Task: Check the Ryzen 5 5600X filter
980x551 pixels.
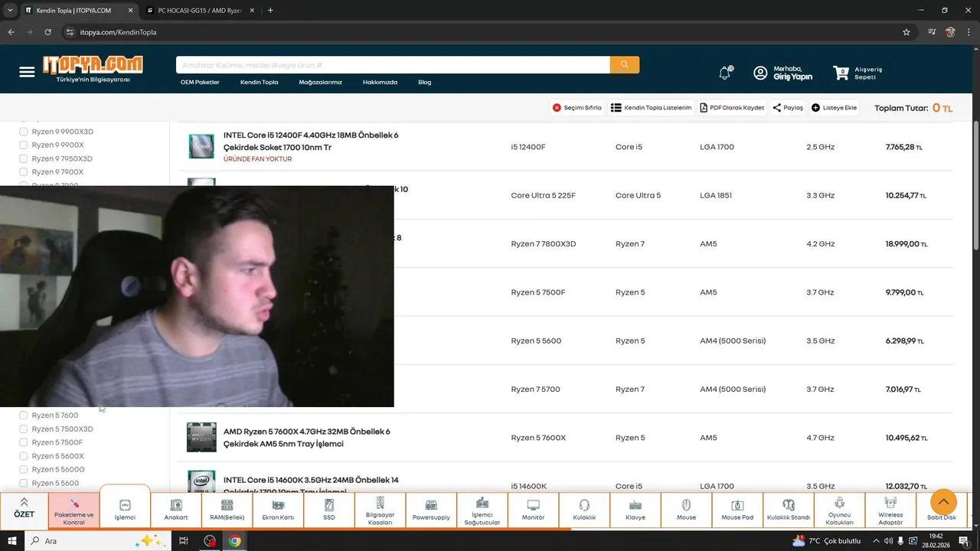Action: coord(24,456)
